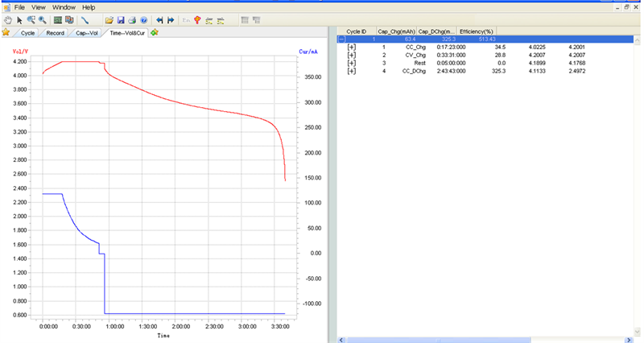Switch to the Cap--Vol tab
The height and width of the screenshot is (343, 644).
(x=87, y=33)
